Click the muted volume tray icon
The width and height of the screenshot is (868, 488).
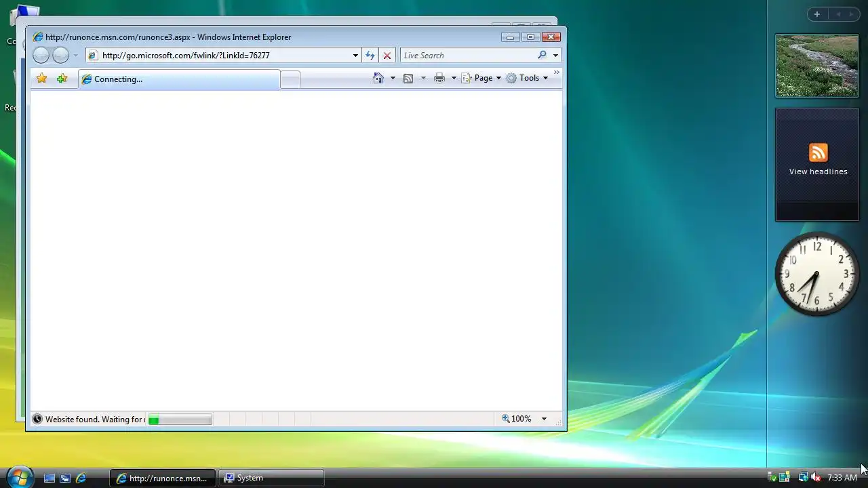click(816, 478)
